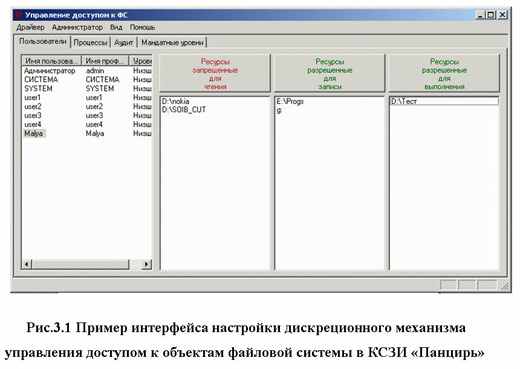This screenshot has width=520, height=369.
Task: Switch to the Аудит tab
Action: [123, 43]
